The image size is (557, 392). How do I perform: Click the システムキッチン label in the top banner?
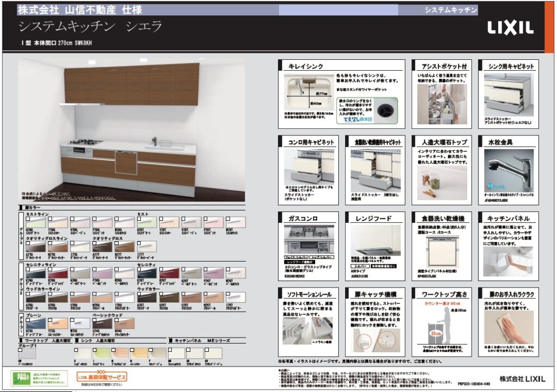(x=450, y=10)
